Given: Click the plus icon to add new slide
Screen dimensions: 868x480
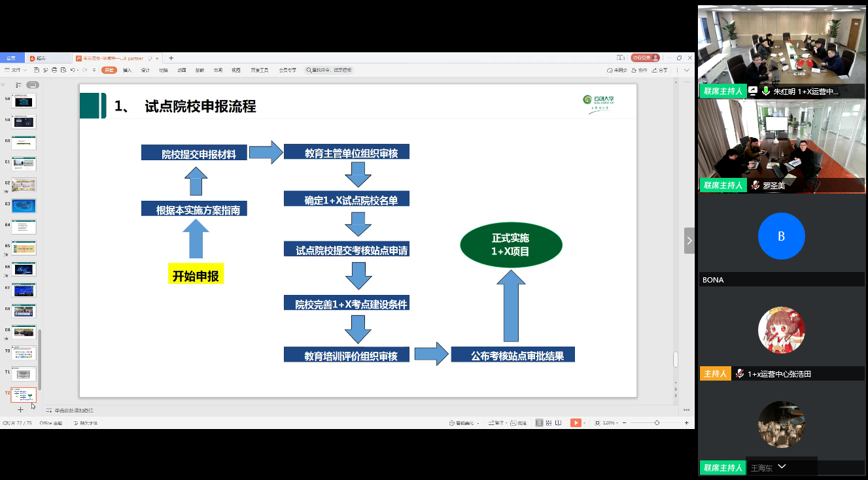Looking at the screenshot, I should click(20, 409).
